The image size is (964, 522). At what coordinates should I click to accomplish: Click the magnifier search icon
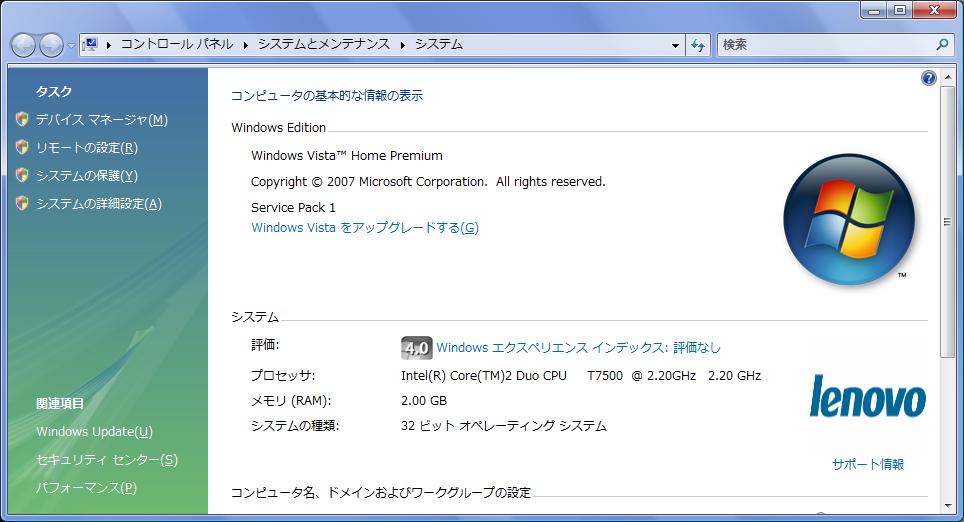[942, 44]
